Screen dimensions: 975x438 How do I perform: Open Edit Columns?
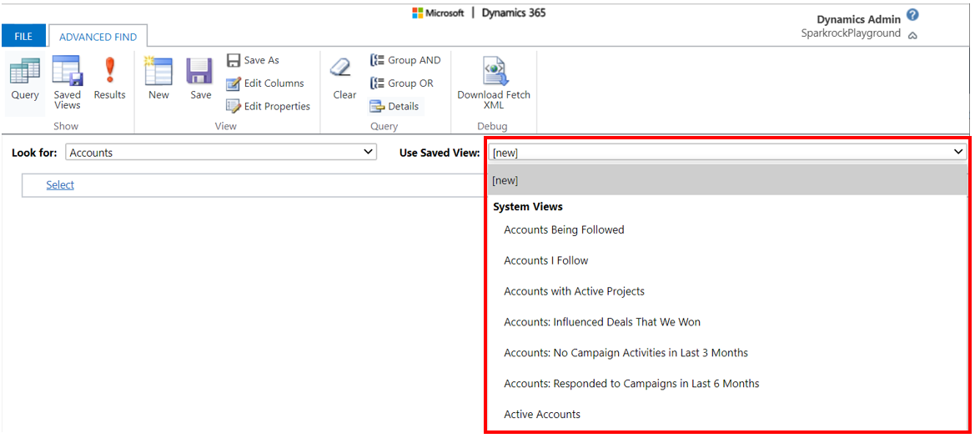265,83
